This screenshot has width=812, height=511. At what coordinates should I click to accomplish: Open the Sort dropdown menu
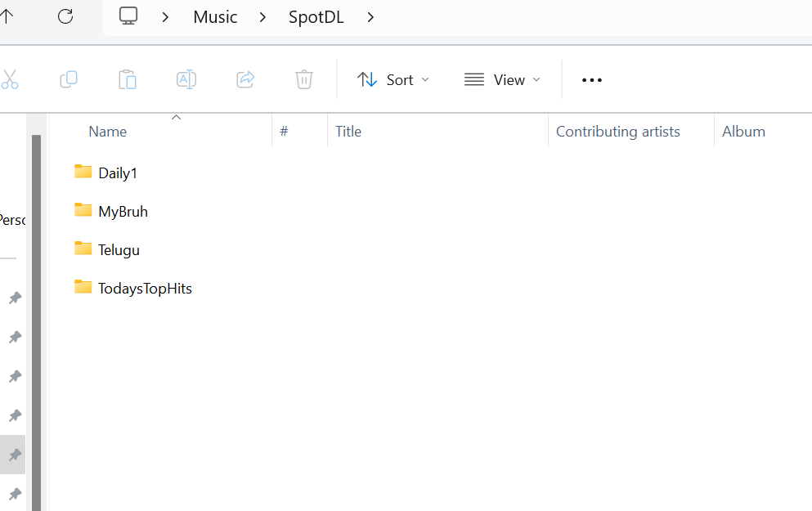click(x=393, y=79)
